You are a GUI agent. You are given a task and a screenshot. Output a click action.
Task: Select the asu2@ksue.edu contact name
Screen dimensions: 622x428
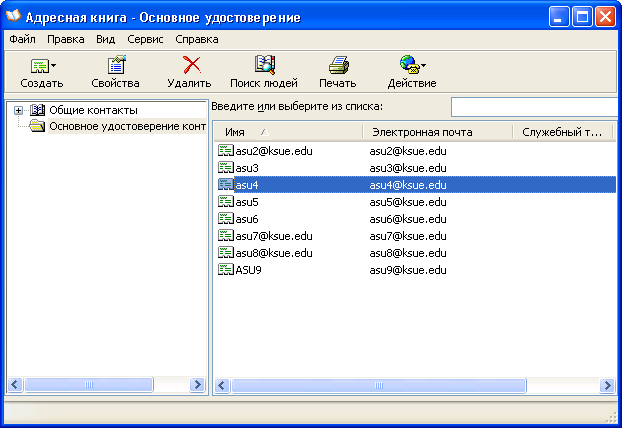274,151
